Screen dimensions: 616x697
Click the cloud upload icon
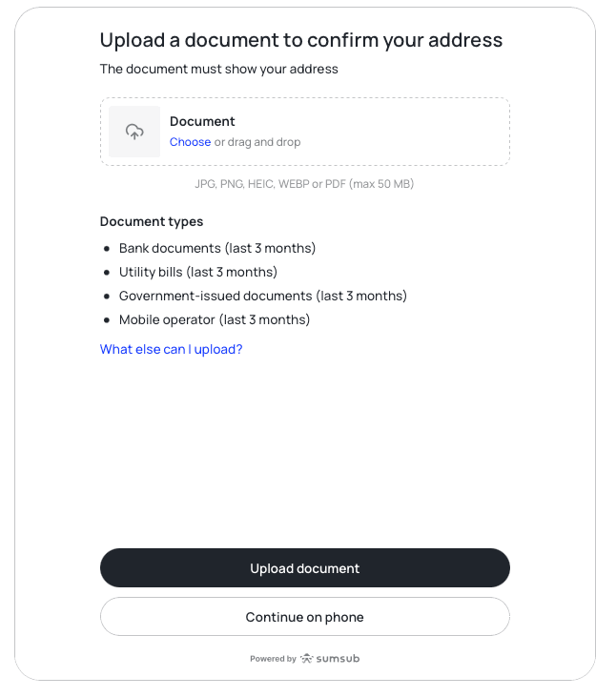pyautogui.click(x=134, y=132)
